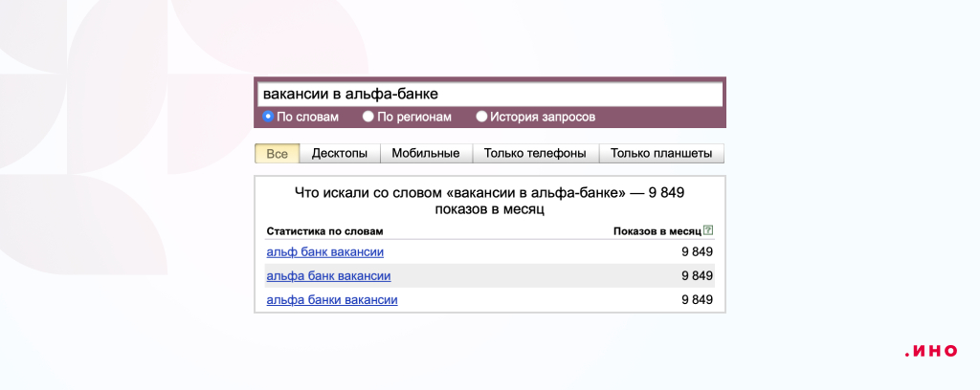Click the Показов в месяц column header

(x=657, y=231)
